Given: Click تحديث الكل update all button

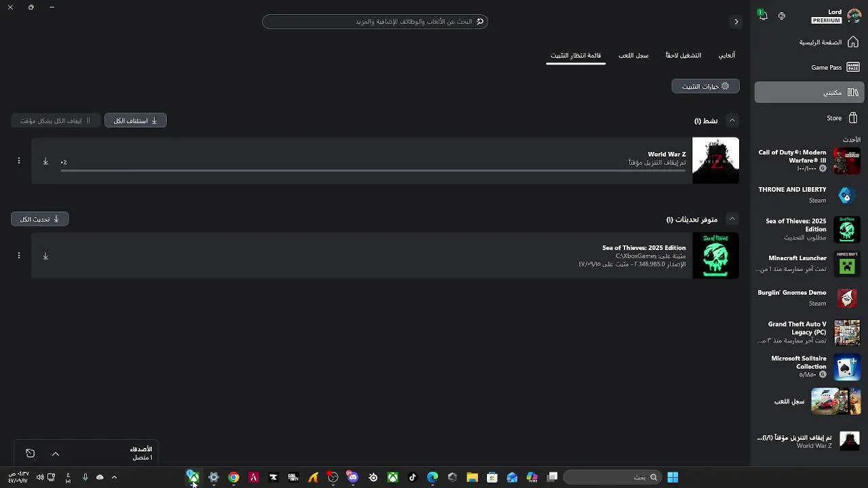Looking at the screenshot, I should (x=39, y=219).
